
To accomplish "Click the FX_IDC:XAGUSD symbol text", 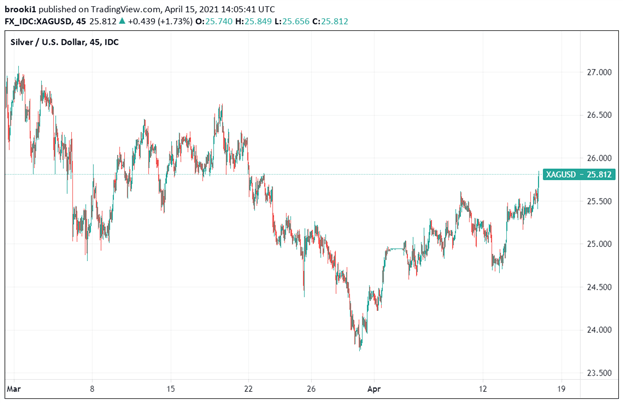I will (39, 21).
